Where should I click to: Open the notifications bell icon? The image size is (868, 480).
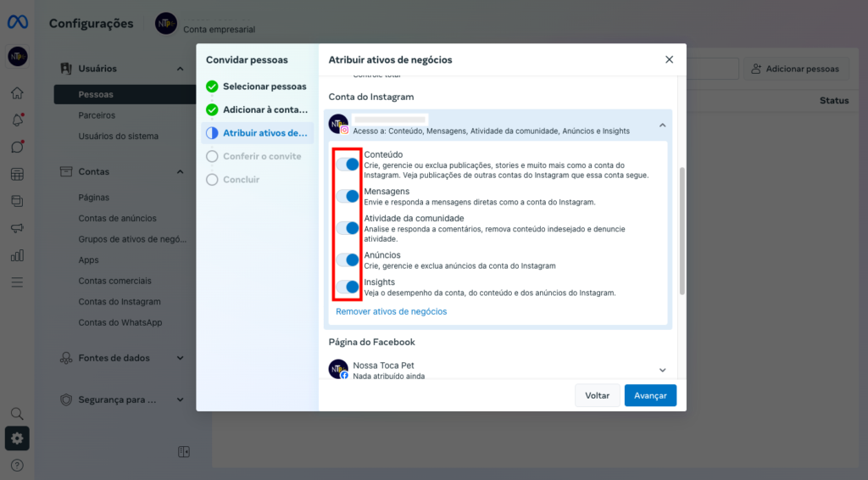coord(17,120)
